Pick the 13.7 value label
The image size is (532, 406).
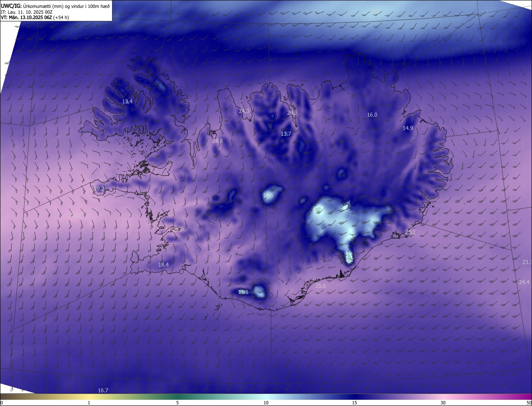286,134
